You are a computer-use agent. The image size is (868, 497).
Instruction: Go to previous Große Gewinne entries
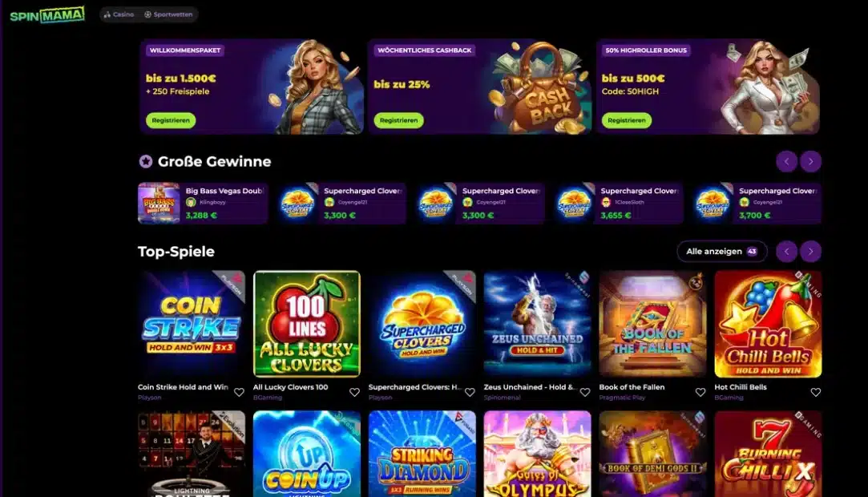click(x=786, y=162)
